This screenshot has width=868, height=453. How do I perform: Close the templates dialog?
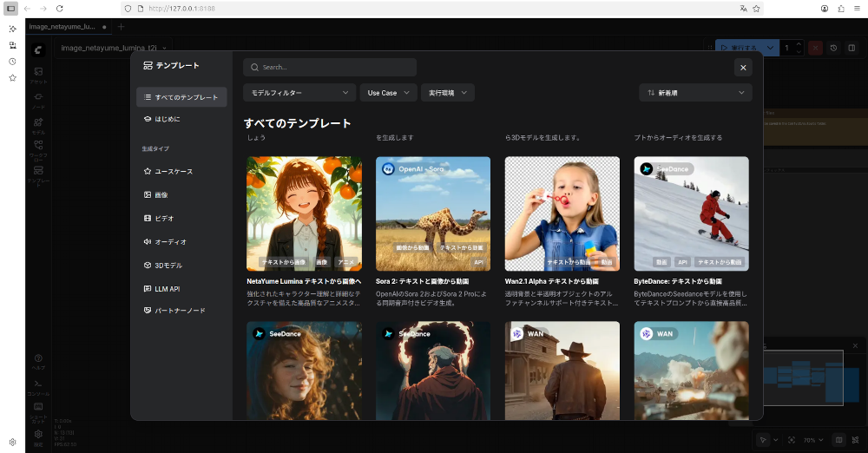(x=743, y=68)
